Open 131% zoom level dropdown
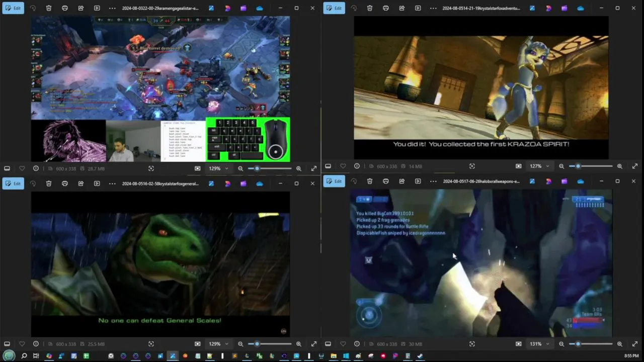Viewport: 644px width, 362px height. click(x=539, y=344)
